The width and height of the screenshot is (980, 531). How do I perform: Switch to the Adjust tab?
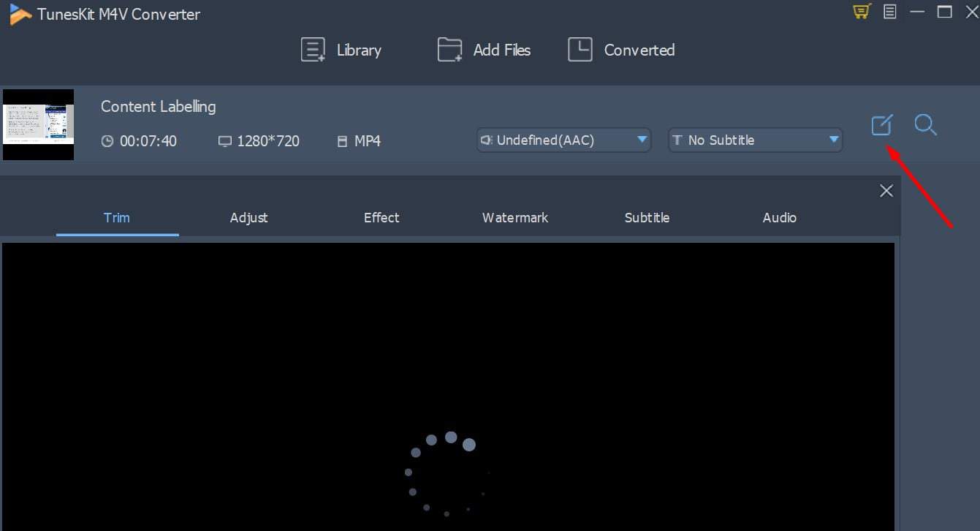coord(248,217)
